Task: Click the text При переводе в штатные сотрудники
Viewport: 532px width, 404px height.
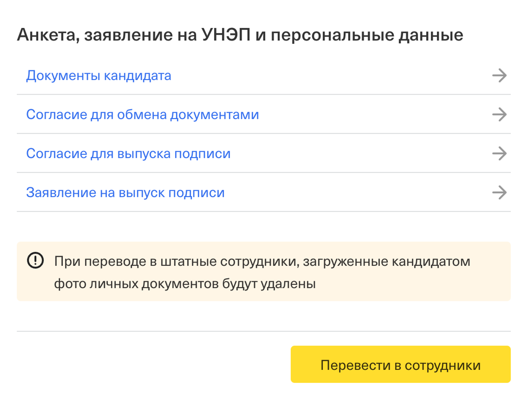Action: [176, 261]
